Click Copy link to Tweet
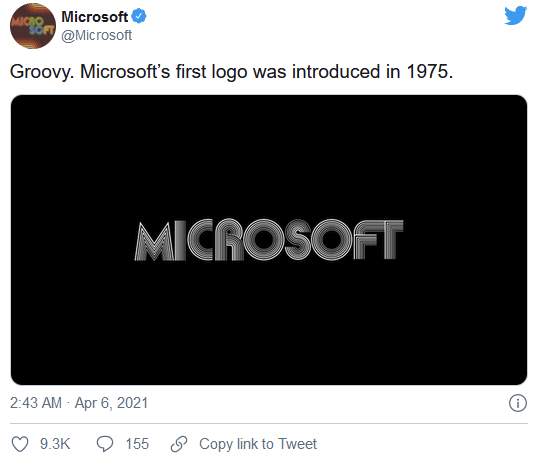The width and height of the screenshot is (539, 459). coord(258,444)
